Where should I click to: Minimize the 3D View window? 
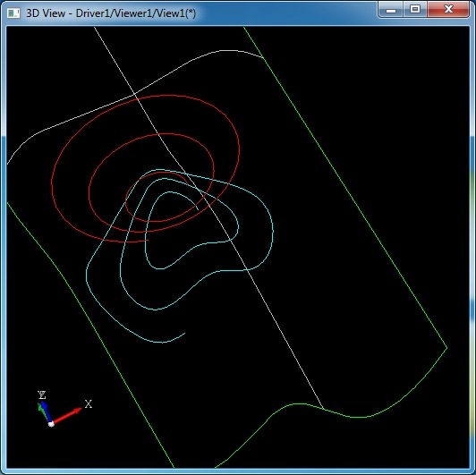click(x=391, y=10)
